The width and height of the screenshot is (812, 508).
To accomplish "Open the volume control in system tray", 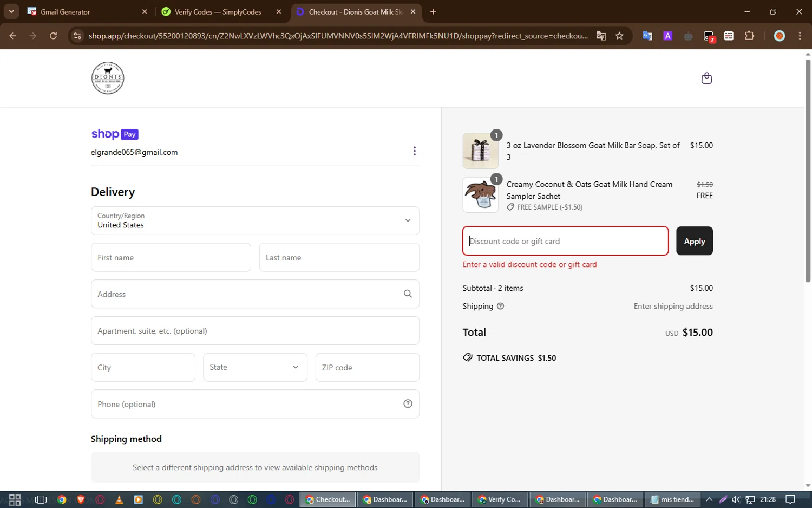I will pyautogui.click(x=736, y=500).
